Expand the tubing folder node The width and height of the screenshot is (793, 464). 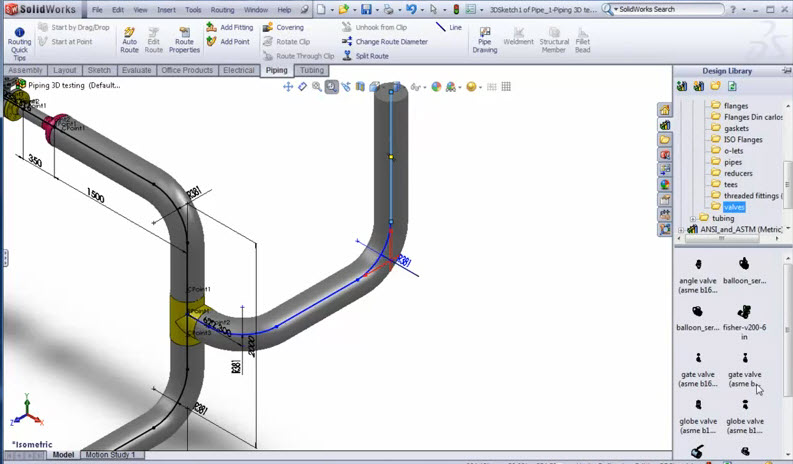click(x=692, y=219)
